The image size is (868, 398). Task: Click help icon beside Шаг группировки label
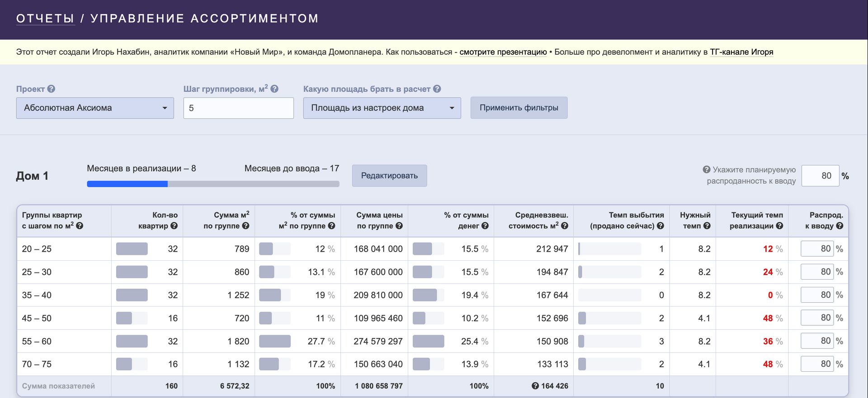(274, 89)
